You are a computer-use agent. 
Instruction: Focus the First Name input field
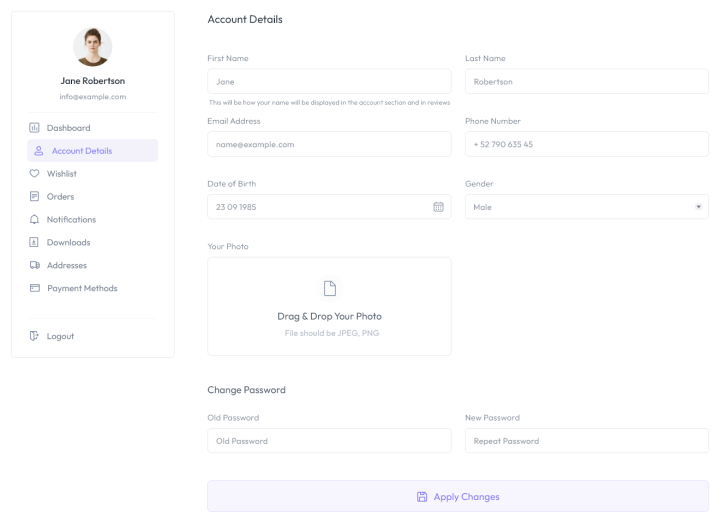[329, 82]
